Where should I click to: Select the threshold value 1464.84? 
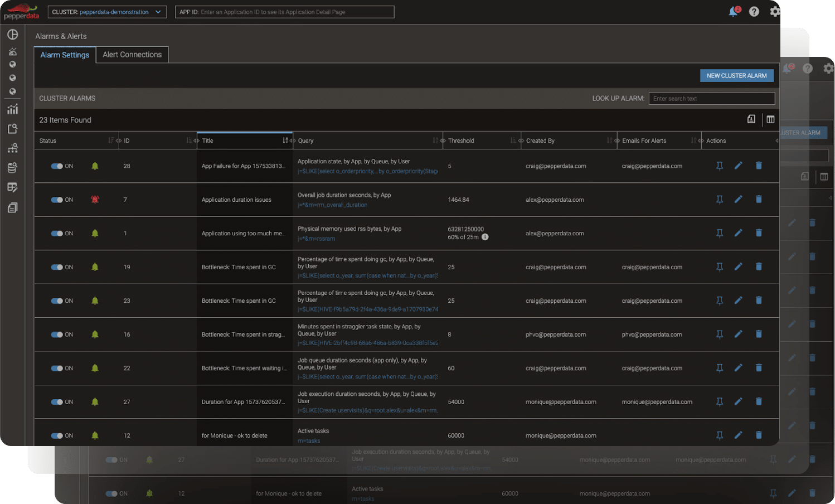coord(458,200)
